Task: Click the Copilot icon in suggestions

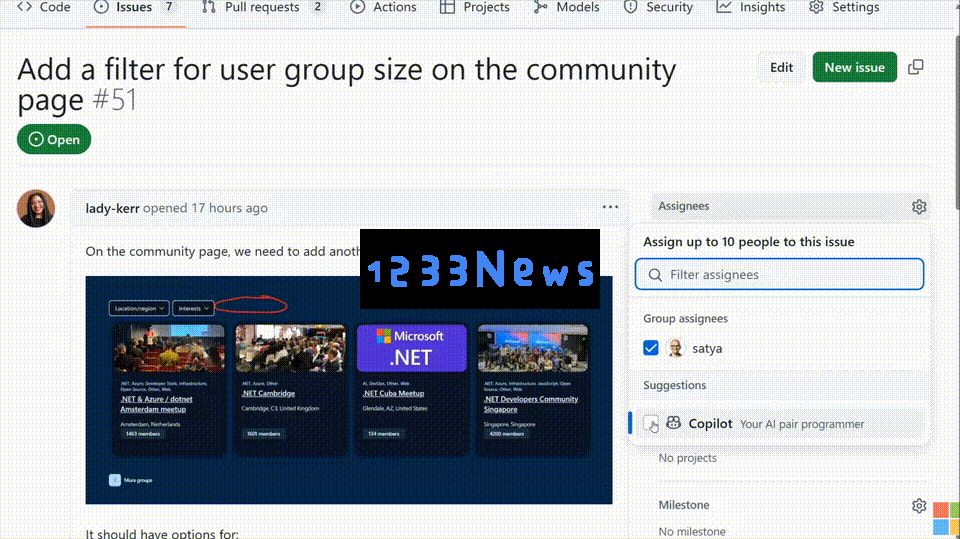Action: point(673,423)
